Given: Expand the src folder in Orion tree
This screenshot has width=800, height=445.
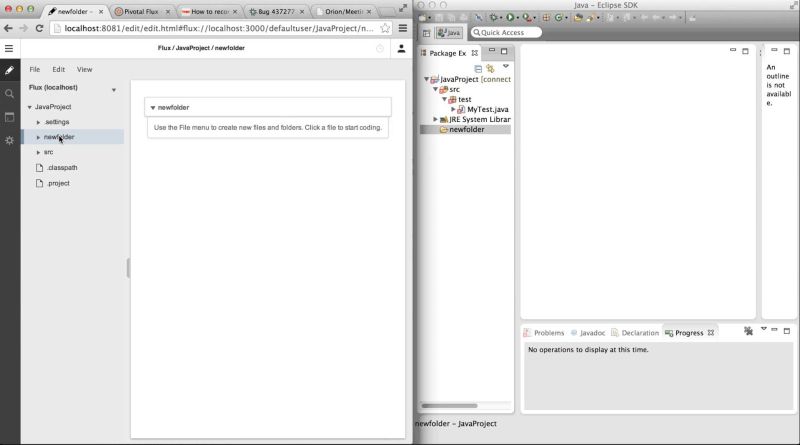Looking at the screenshot, I should 38,153.
